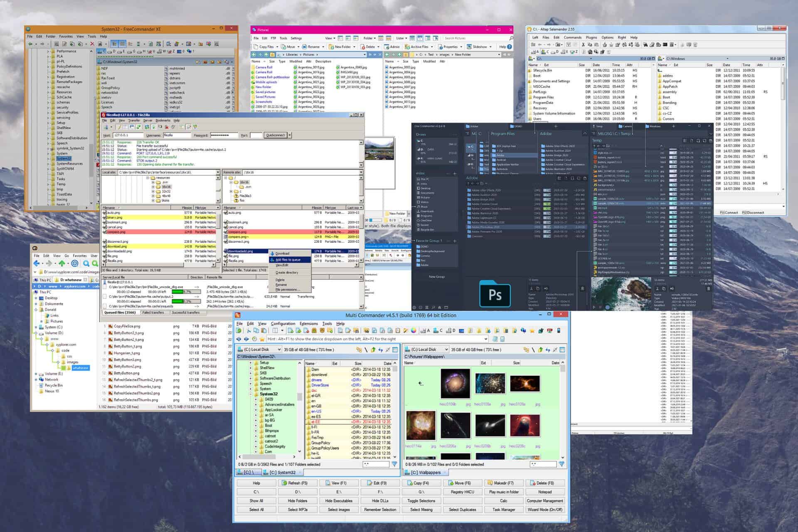The image size is (798, 532).
Task: Expand the 32x32 folder in FileZilla local tree
Action: tap(153, 192)
